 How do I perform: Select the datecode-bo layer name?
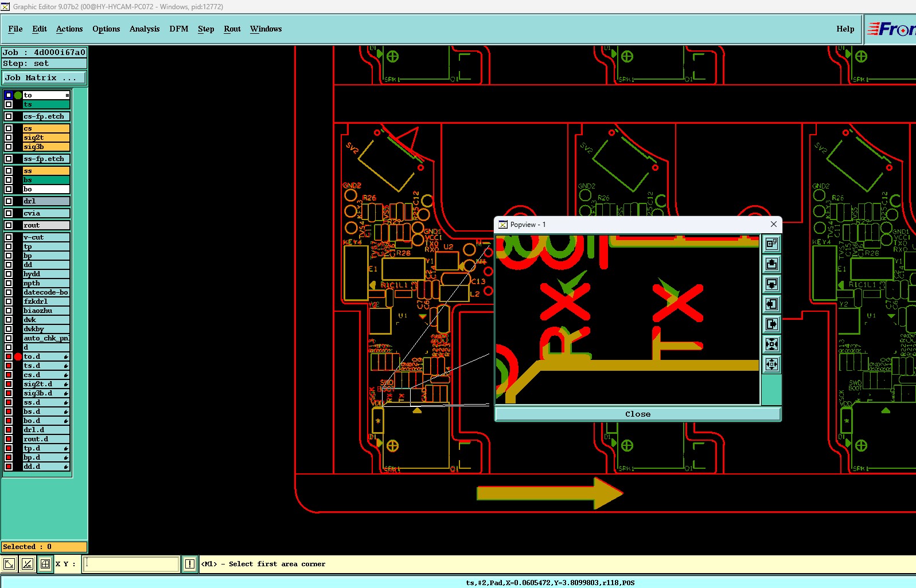click(x=46, y=292)
